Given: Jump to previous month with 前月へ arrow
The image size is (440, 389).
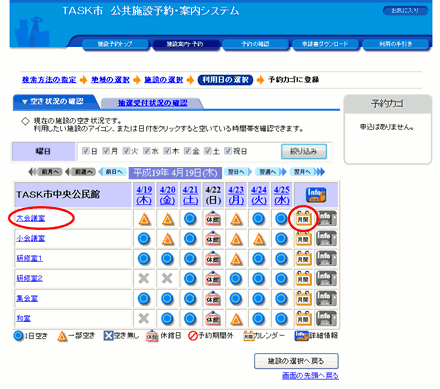Looking at the screenshot, I should 45,172.
